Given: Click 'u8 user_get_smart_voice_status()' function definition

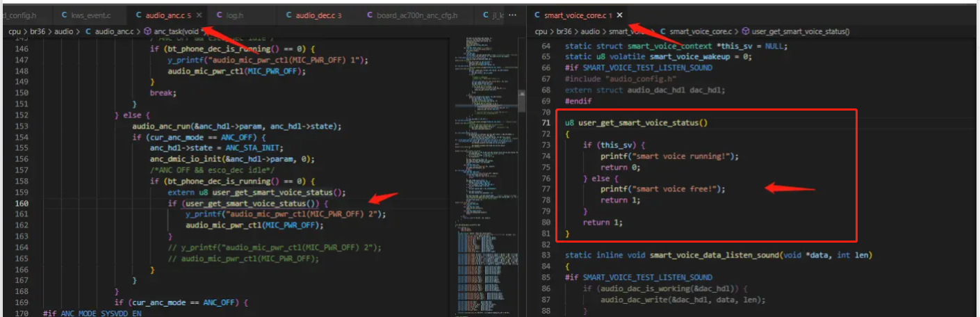Looking at the screenshot, I should click(x=636, y=122).
